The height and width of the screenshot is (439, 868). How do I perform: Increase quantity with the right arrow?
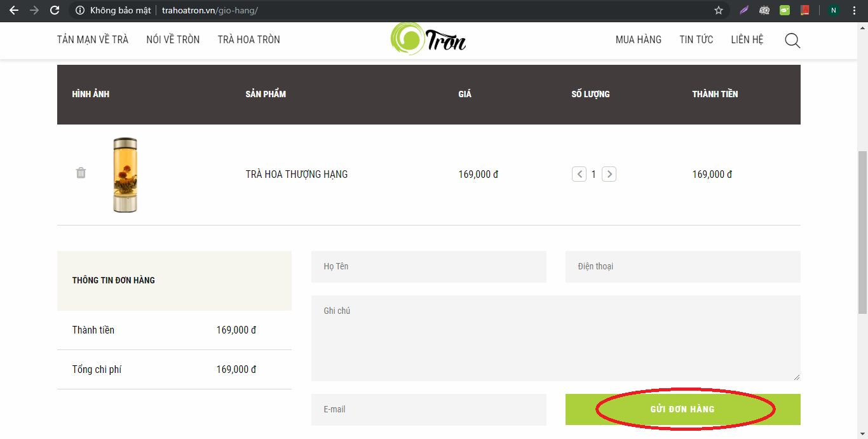point(609,174)
